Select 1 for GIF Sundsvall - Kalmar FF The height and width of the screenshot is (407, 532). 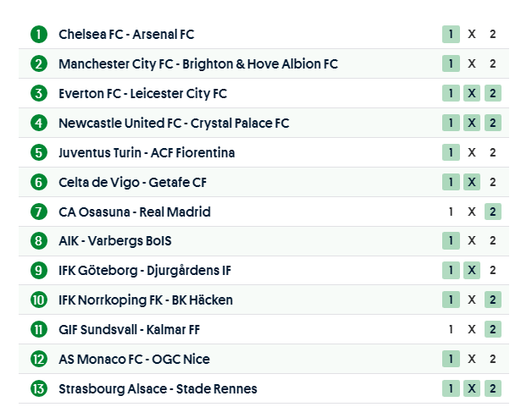pos(451,330)
